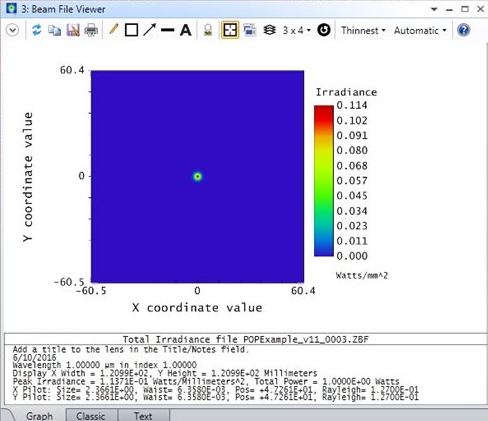This screenshot has height=421, width=488.
Task: Toggle the window lock icon
Action: [208, 30]
